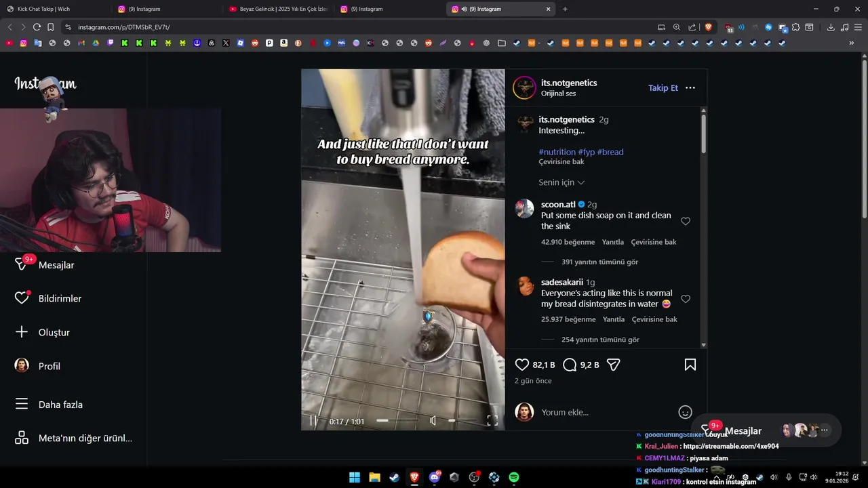868x488 pixels.
Task: Open Steam from the taskbar
Action: 394,477
